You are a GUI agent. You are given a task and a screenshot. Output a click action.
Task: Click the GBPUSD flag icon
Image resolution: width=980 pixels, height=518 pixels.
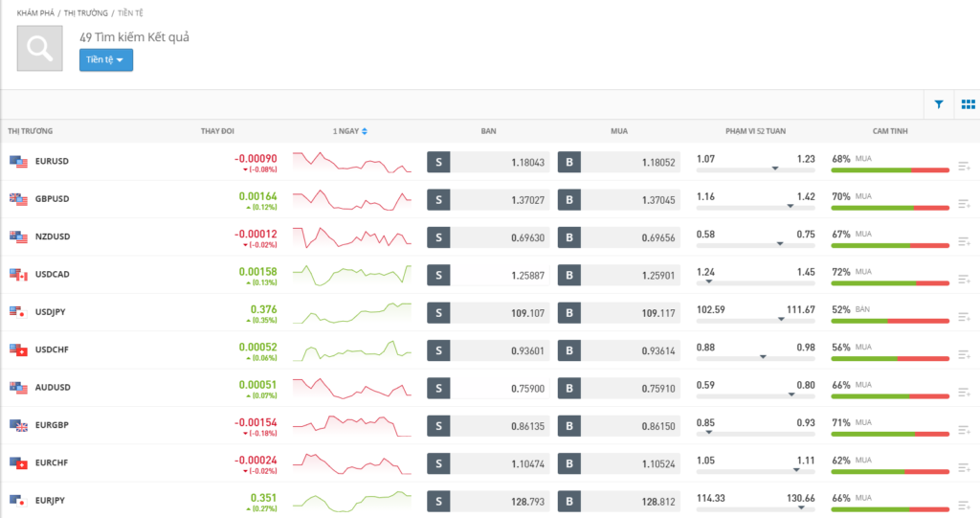point(19,199)
